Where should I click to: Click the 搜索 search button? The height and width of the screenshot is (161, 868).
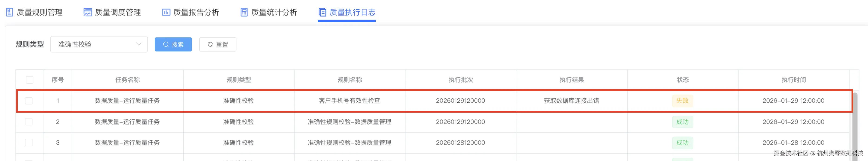pyautogui.click(x=173, y=44)
